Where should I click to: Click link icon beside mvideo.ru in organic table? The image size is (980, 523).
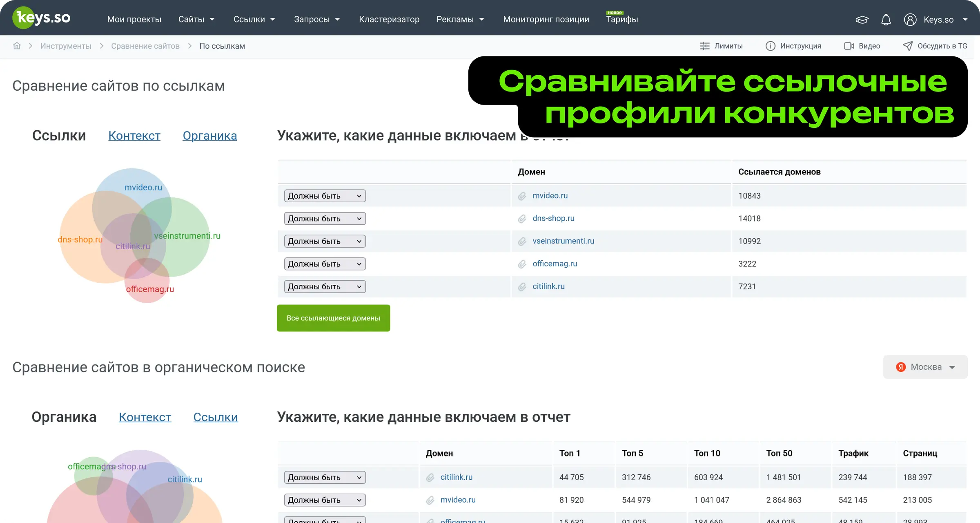coord(430,500)
